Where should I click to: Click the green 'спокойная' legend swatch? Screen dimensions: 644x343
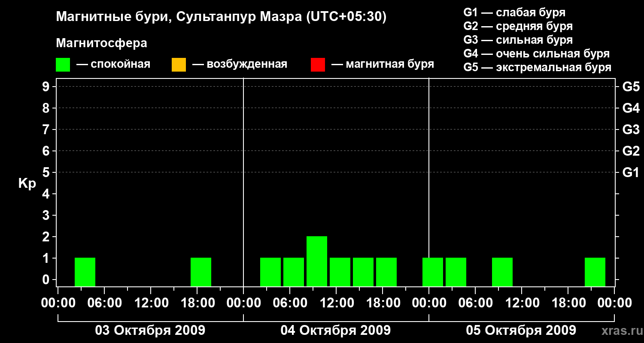63,65
